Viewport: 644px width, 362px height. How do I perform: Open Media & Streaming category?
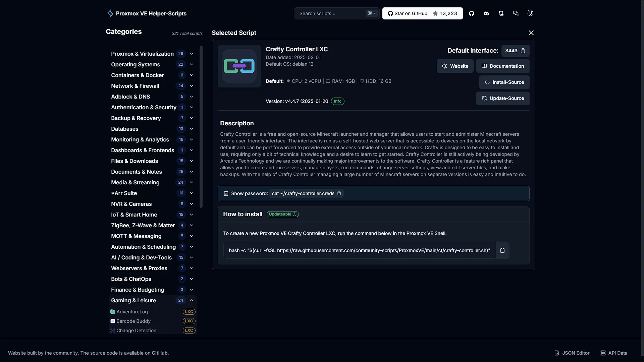pos(153,182)
